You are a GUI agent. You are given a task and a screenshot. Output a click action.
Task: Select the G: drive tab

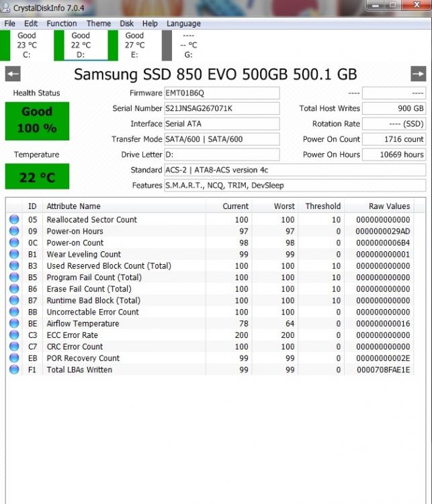pos(188,45)
